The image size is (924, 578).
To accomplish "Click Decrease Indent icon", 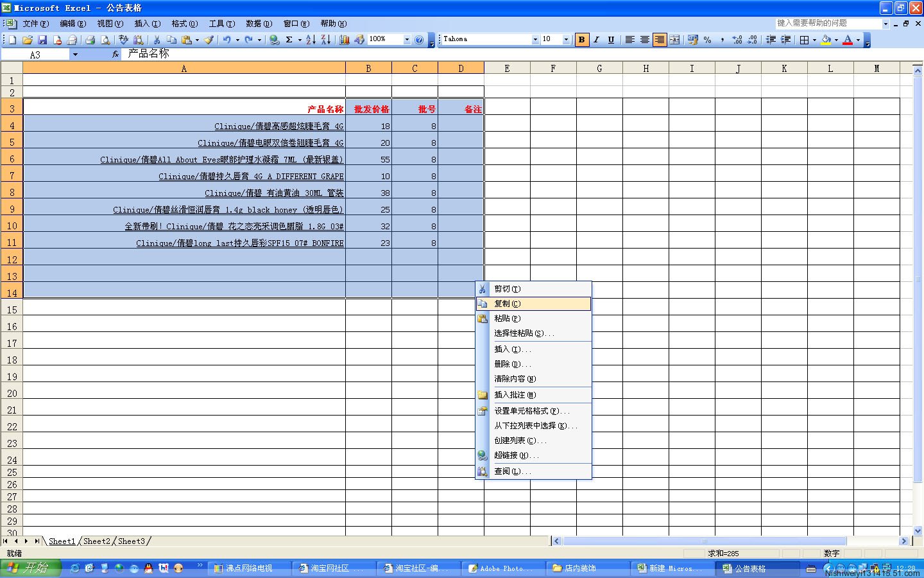I will click(x=771, y=40).
